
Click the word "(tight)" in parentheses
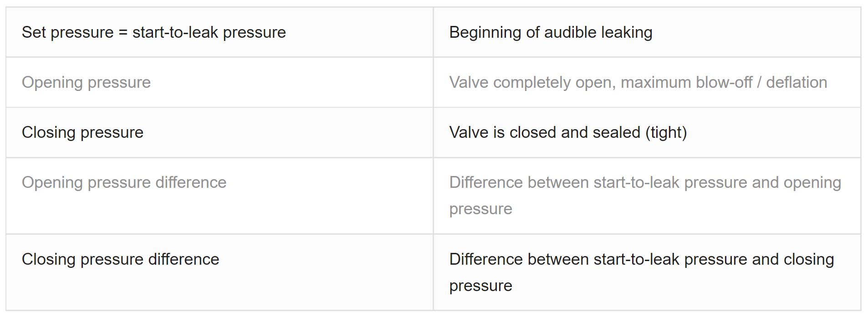666,133
